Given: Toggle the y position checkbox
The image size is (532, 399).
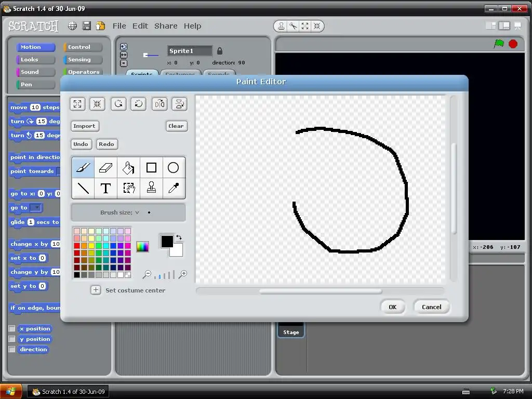Looking at the screenshot, I should [x=12, y=339].
